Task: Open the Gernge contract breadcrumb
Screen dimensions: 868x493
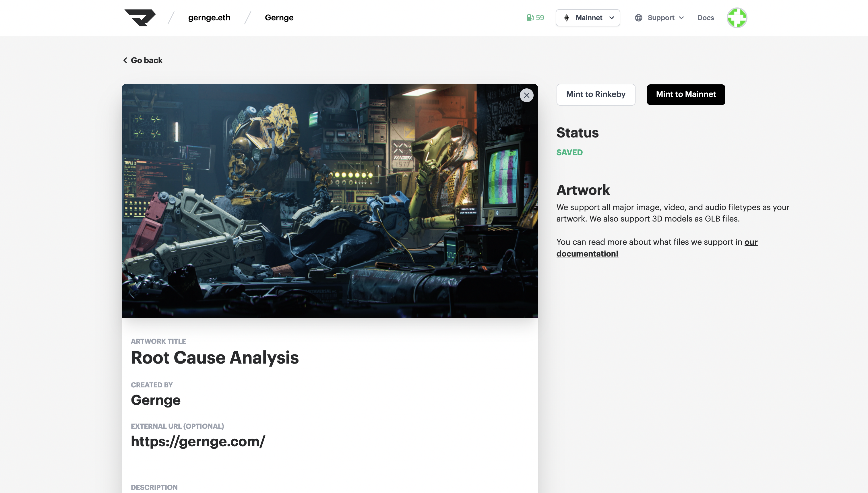Action: click(x=279, y=18)
